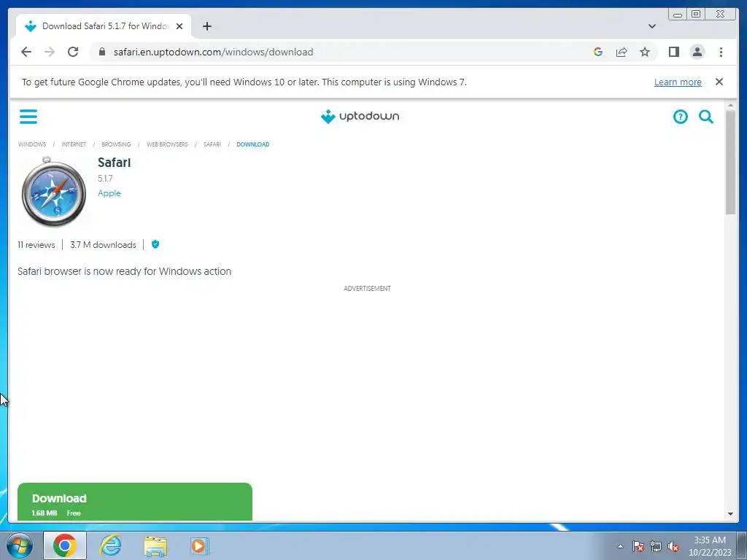Open the Apple developer link
This screenshot has width=747, height=560.
pos(109,192)
